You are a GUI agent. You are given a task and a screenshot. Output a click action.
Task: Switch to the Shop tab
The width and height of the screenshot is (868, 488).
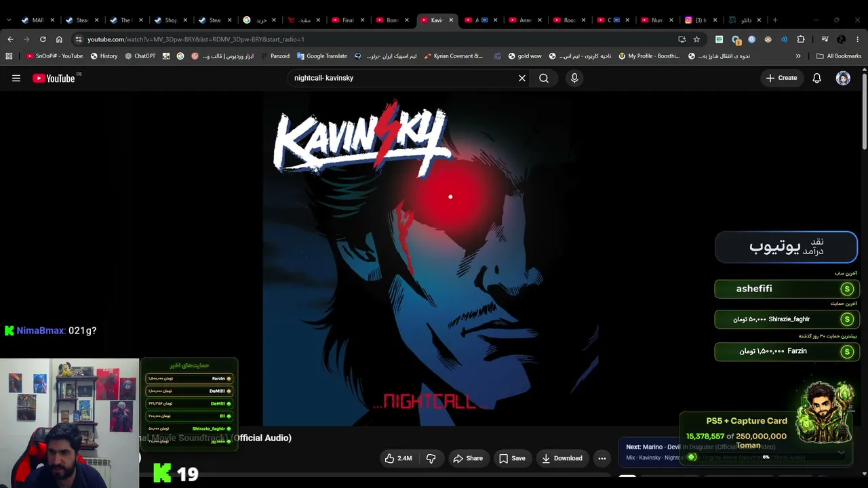(x=170, y=20)
